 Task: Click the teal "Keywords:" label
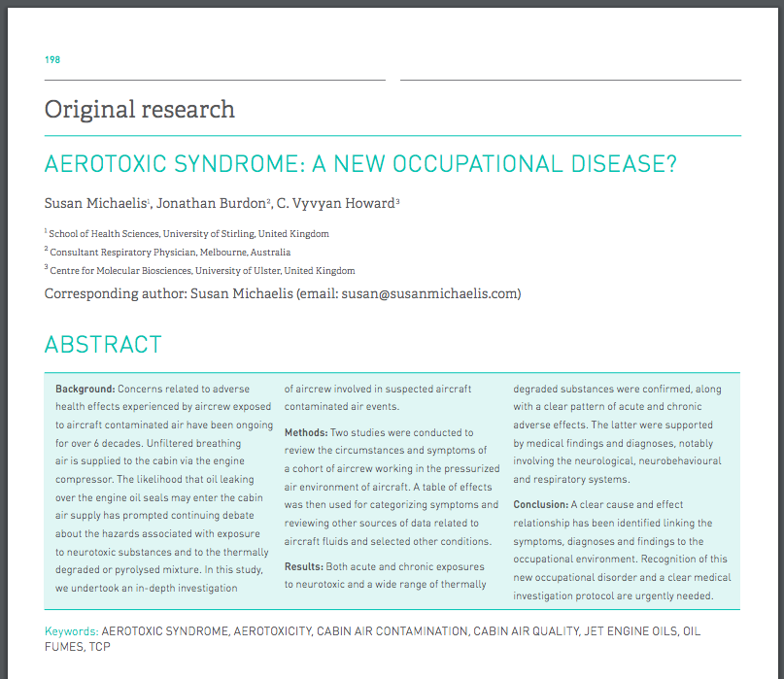click(x=71, y=631)
